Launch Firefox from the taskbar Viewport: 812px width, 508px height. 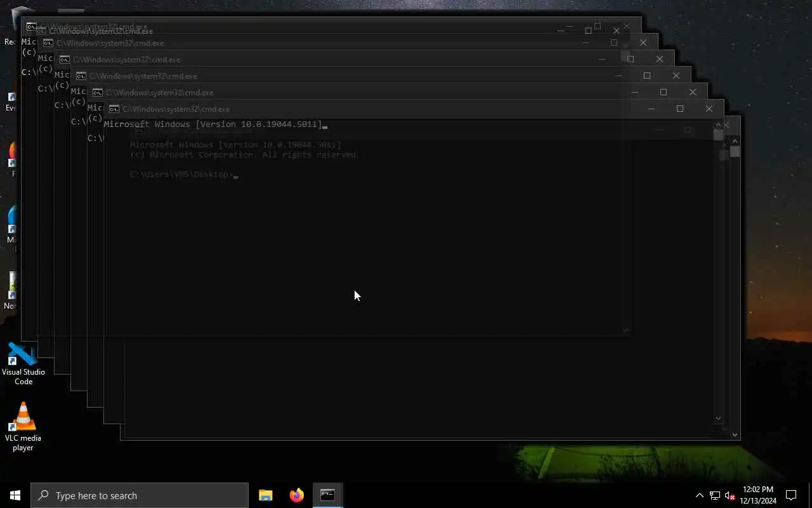[296, 495]
